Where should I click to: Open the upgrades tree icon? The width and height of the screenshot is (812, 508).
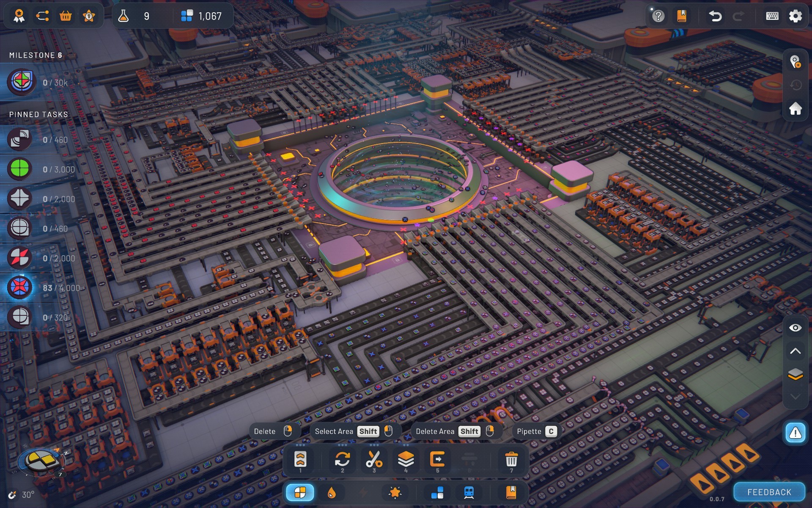point(42,16)
